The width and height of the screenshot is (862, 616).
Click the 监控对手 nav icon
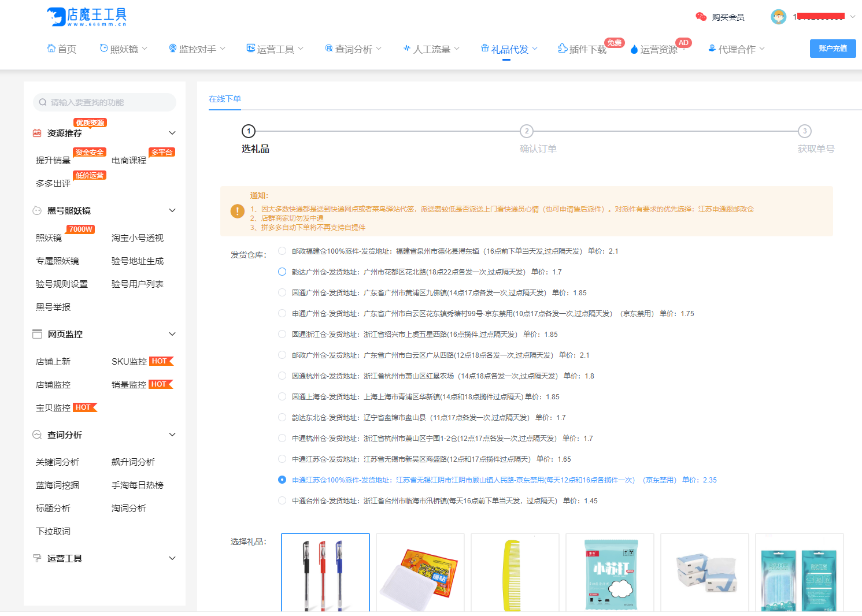coord(173,49)
